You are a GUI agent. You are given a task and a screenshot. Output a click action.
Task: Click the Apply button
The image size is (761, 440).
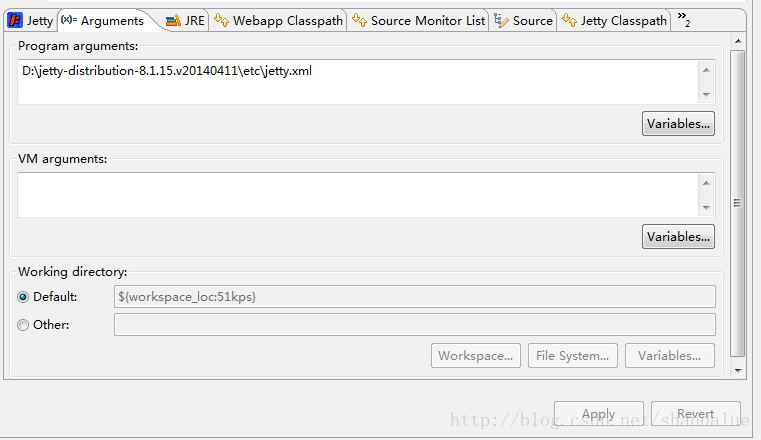[599, 414]
